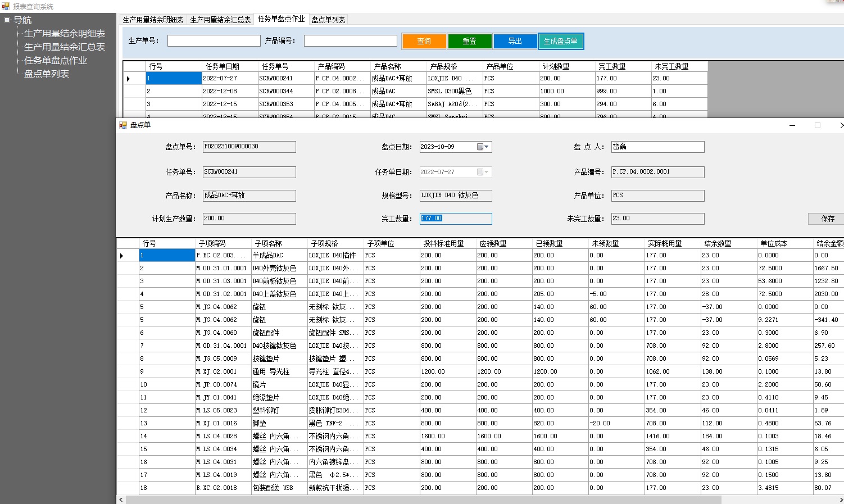The image size is (844, 504).
Task: Open 生产用量结余明细表 in navigation tree
Action: 65,34
